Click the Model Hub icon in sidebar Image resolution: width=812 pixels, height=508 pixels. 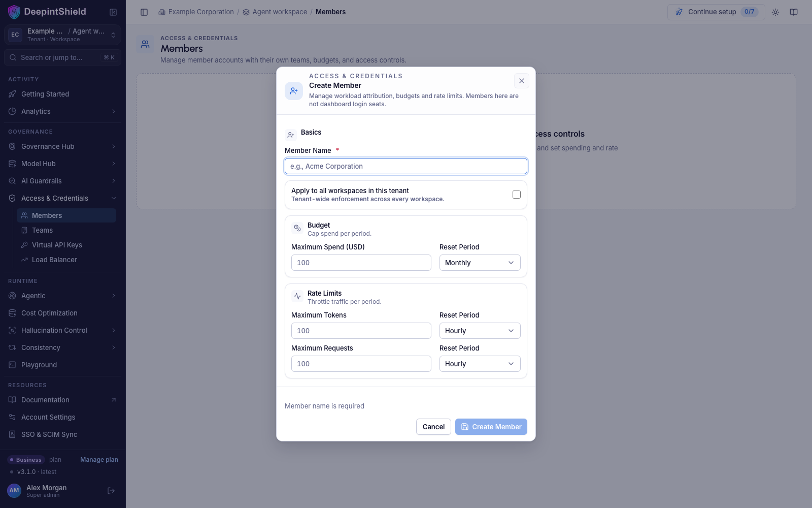[x=12, y=164]
